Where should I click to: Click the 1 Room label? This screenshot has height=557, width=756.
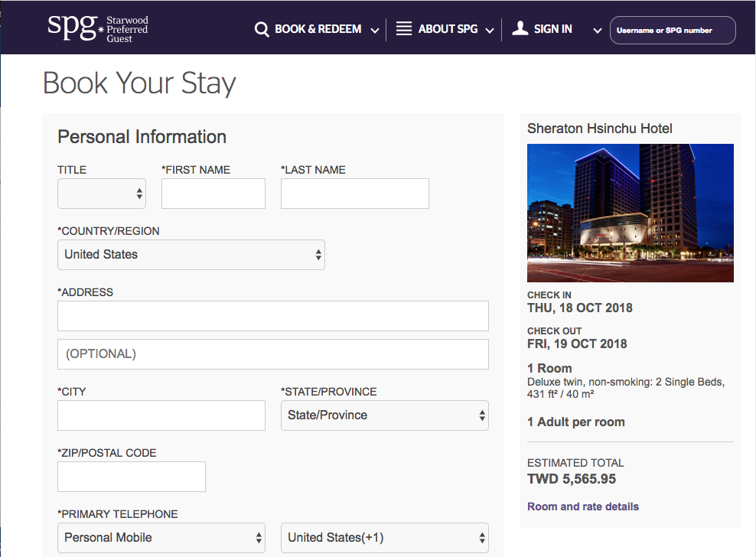coord(549,369)
